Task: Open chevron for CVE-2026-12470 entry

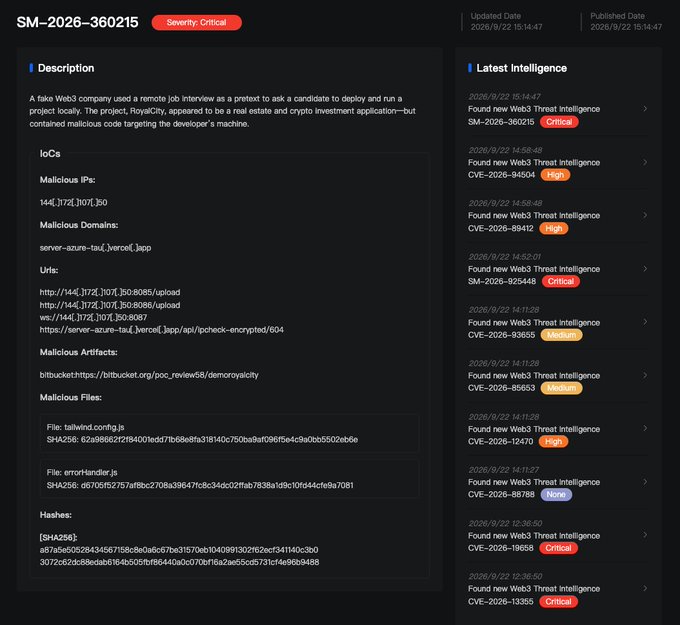Action: 645,429
